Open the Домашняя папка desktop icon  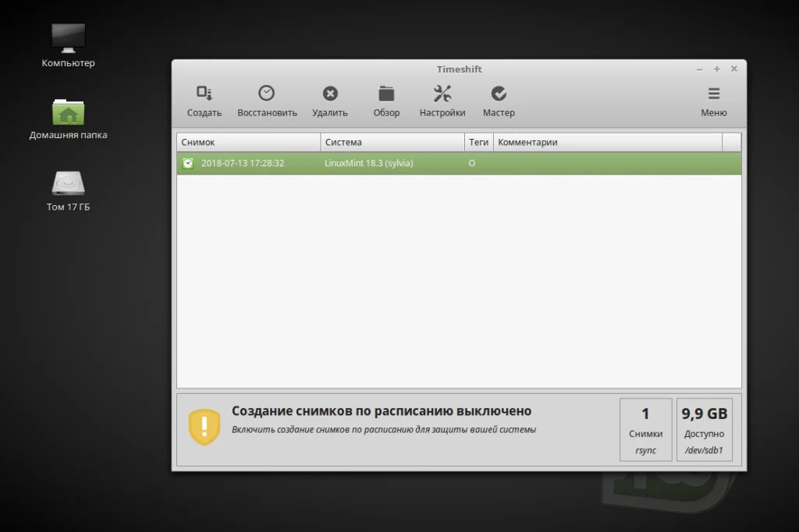click(69, 119)
